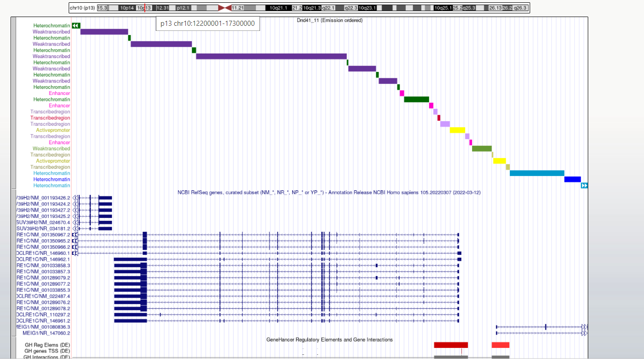Select the olive green Weaktranscribed block
The width and height of the screenshot is (644, 359).
(482, 148)
